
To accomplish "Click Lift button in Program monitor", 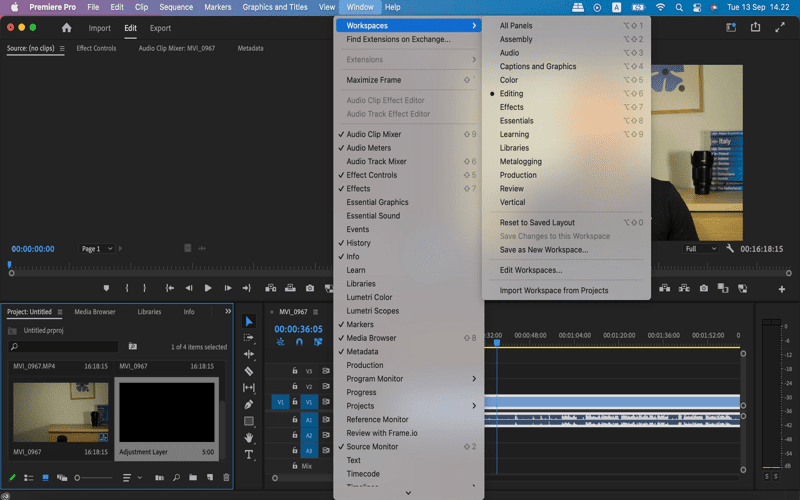I will point(664,288).
